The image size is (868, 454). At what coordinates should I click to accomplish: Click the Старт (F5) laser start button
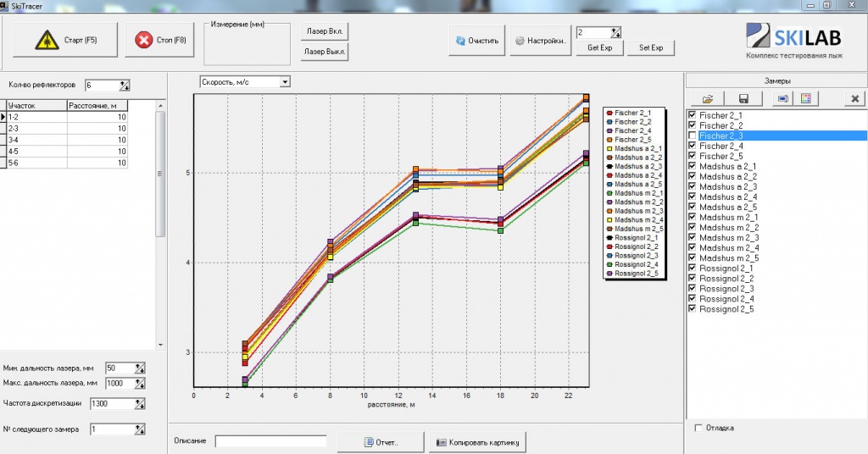pos(64,40)
